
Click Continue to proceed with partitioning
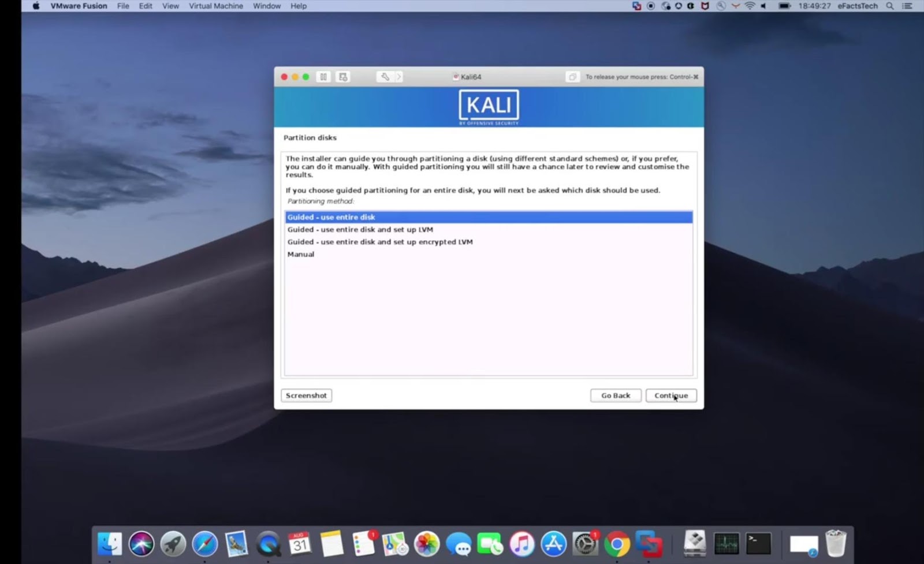[x=671, y=395]
